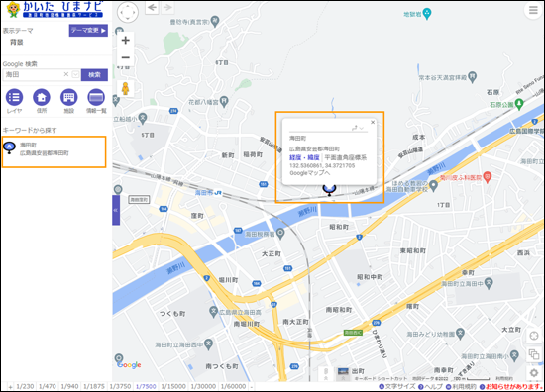
Task: Open the 情報一覧 information list icon
Action: pyautogui.click(x=96, y=101)
